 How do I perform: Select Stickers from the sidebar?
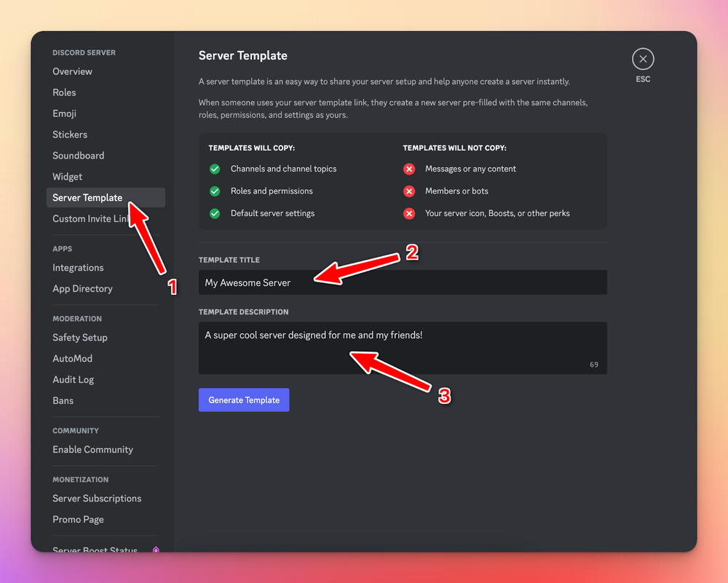pos(70,135)
